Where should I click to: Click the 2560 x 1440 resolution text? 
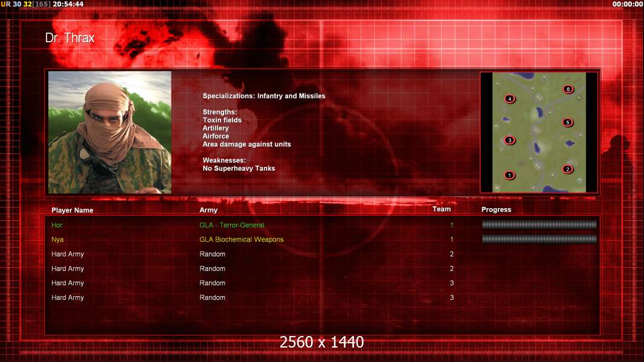coord(321,342)
